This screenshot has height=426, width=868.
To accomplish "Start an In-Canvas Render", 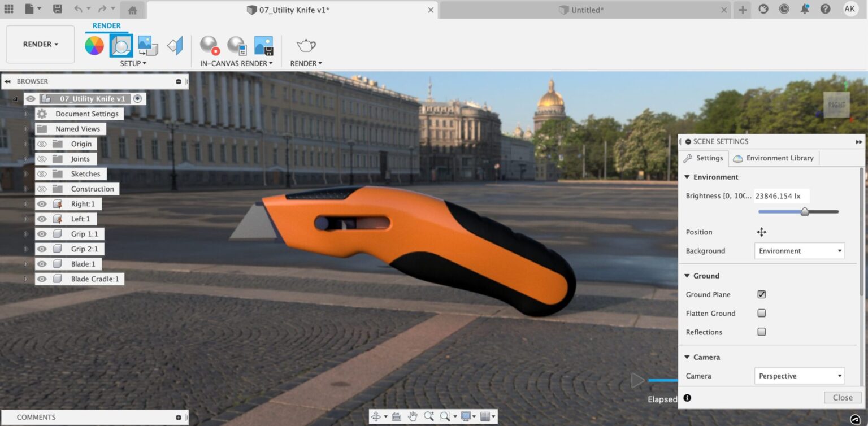I will pos(209,45).
